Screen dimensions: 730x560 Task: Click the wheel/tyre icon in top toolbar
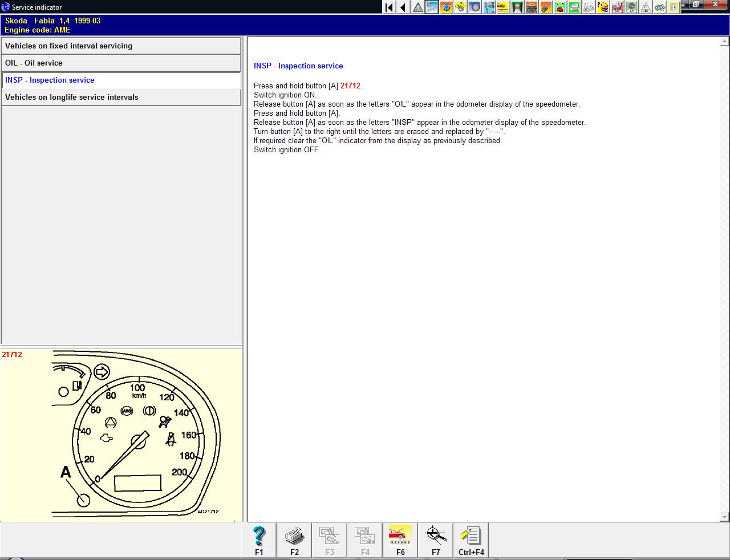tap(474, 7)
